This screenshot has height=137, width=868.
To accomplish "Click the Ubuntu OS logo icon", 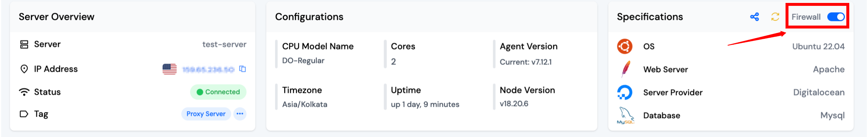I will click(x=625, y=47).
